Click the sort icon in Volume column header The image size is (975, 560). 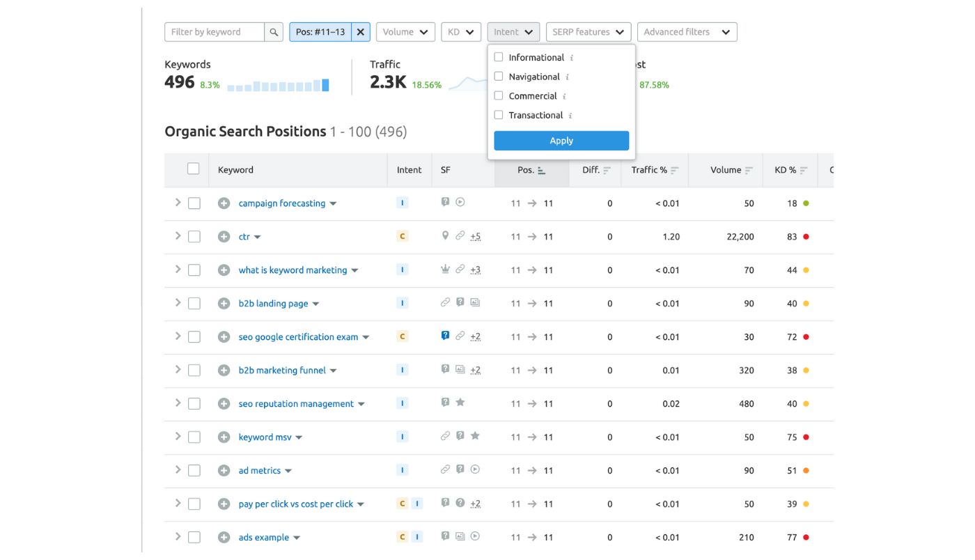point(749,170)
